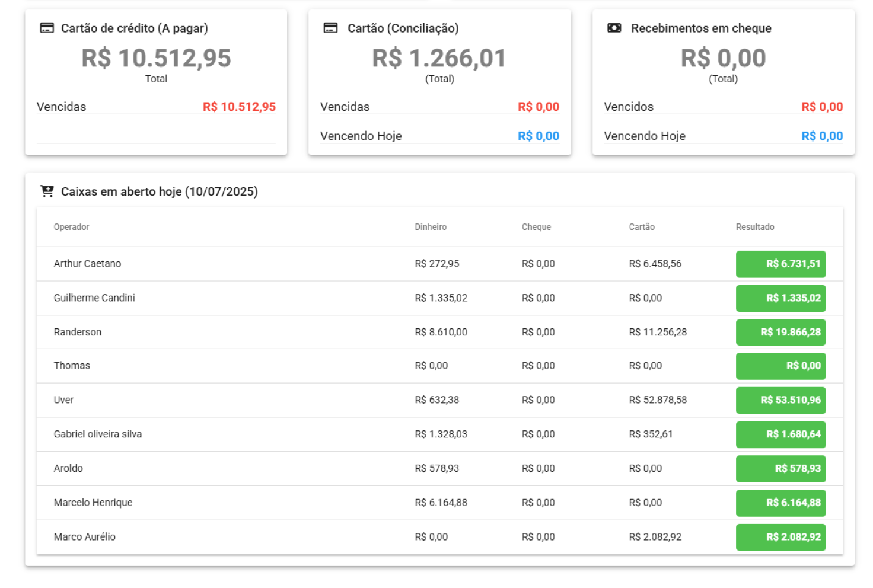Click the blue Vencendo Hoje amount under cheque
The width and height of the screenshot is (873, 588).
click(x=822, y=136)
